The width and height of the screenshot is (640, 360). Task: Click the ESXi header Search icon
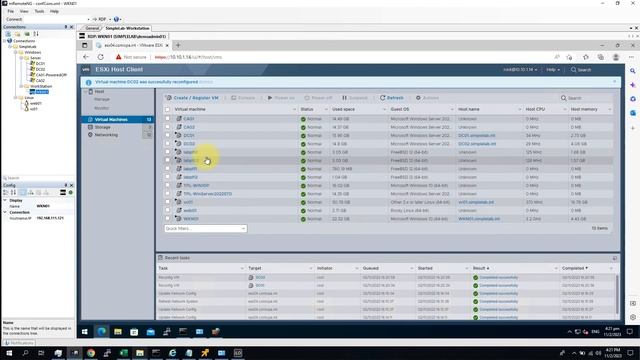(x=573, y=70)
